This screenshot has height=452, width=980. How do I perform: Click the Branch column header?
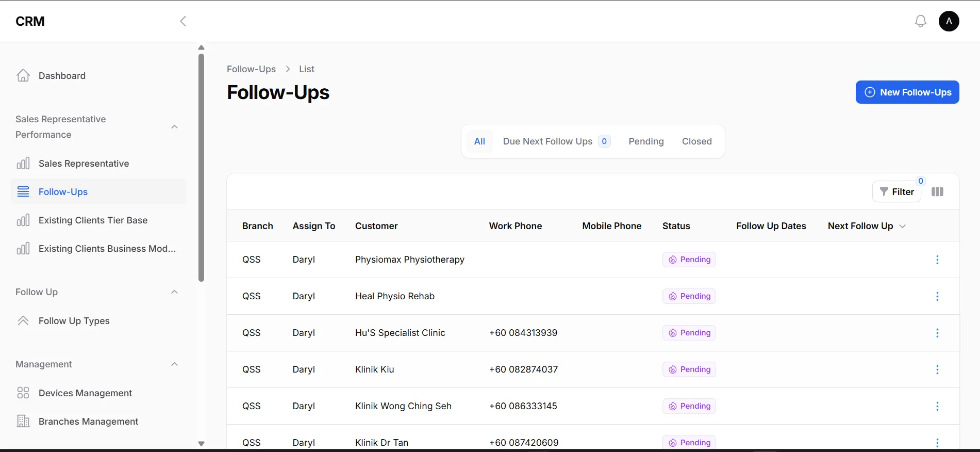pos(258,226)
